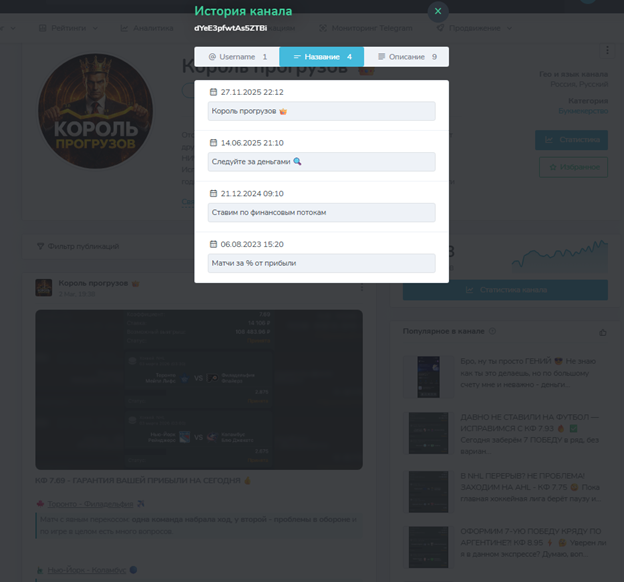Expand the Рейтинги dropdown menu

[x=68, y=28]
